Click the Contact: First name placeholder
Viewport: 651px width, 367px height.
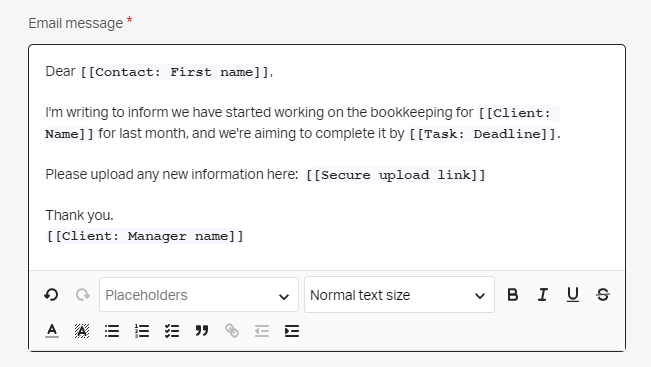click(x=175, y=72)
